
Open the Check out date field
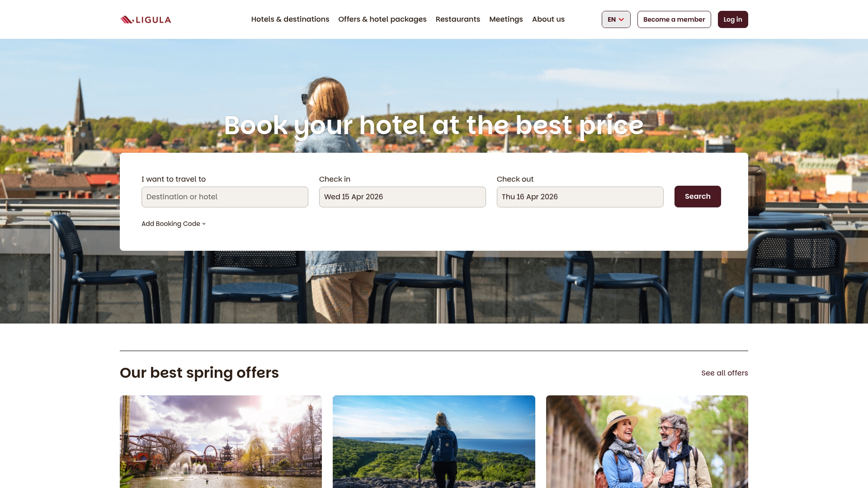[x=580, y=197]
